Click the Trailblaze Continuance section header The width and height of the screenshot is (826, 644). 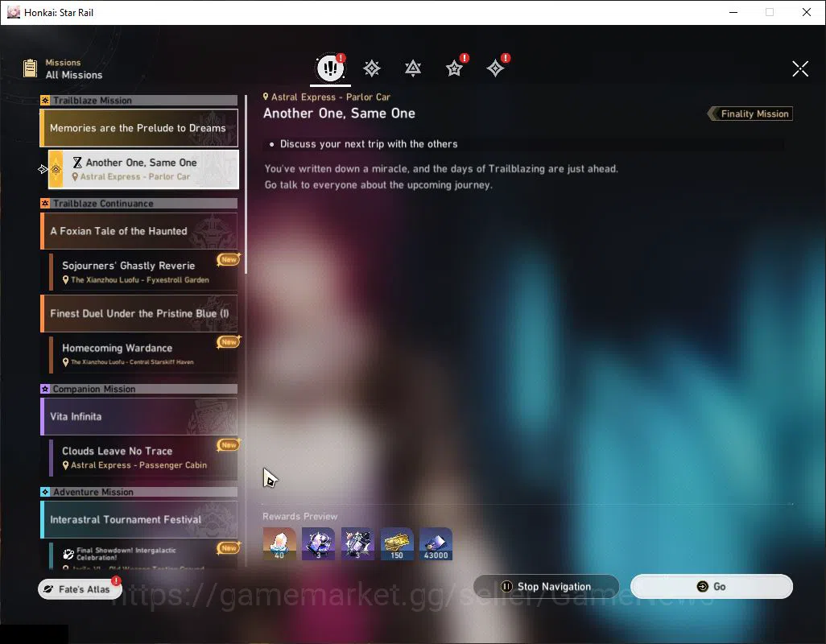[x=139, y=203]
